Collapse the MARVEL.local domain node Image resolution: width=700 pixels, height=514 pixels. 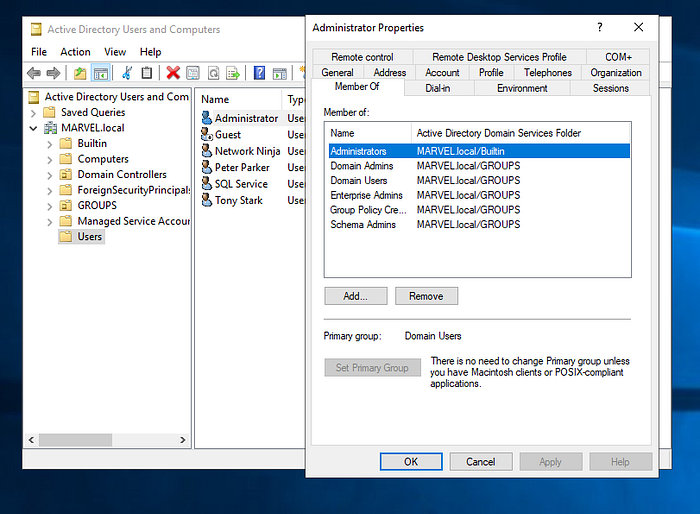click(34, 128)
